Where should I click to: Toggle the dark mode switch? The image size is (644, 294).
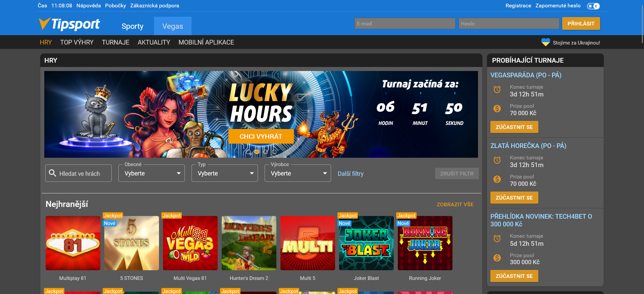point(593,6)
